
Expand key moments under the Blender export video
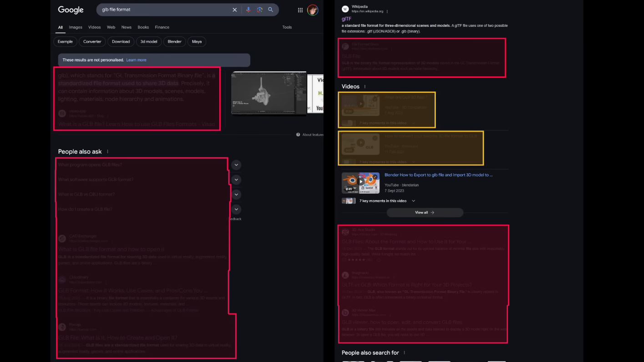(x=413, y=201)
